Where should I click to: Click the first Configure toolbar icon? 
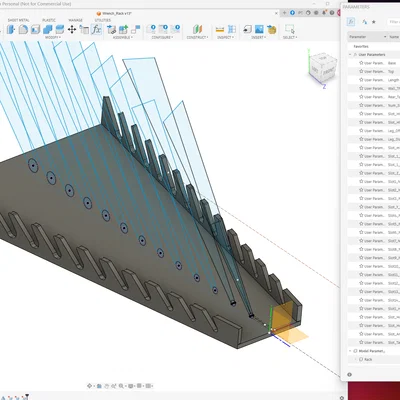(x=151, y=29)
